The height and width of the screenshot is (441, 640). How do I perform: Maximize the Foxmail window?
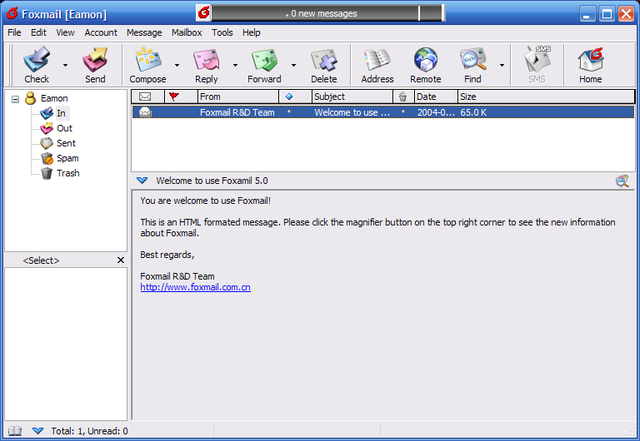(607, 14)
